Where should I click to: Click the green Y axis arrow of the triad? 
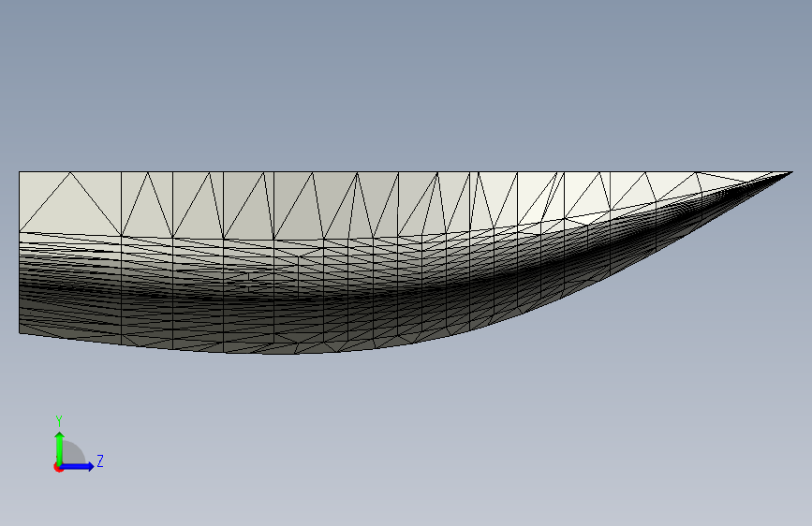click(60, 448)
